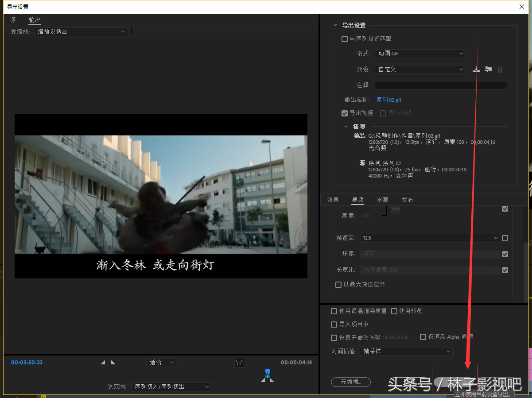
Task: Click the set out point triangle
Action: [113, 362]
